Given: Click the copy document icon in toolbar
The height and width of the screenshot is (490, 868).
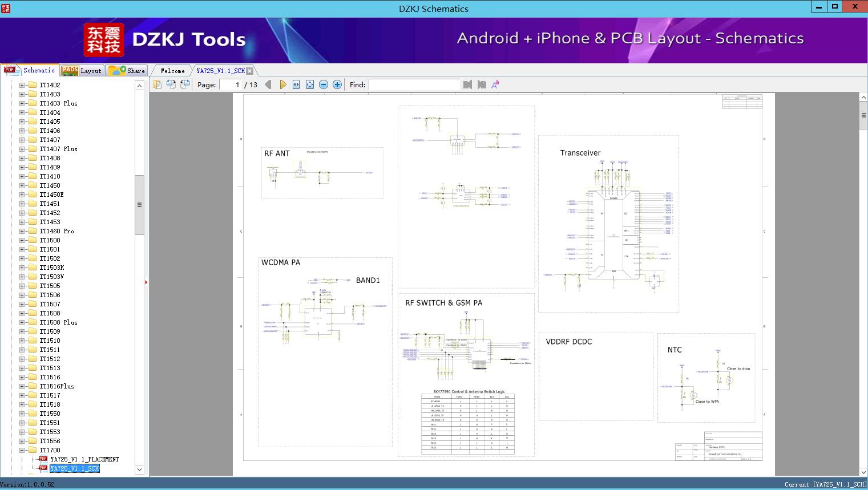Looking at the screenshot, I should click(158, 84).
